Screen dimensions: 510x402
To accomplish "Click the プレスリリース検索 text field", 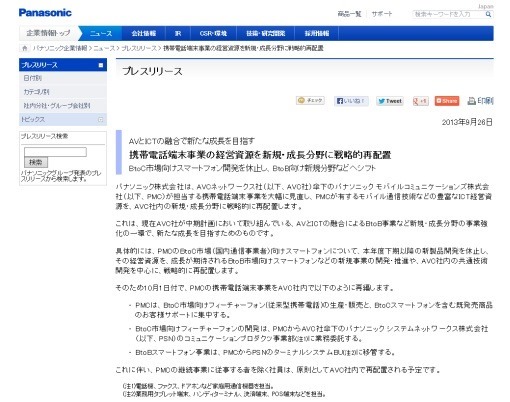I will [x=55, y=152].
